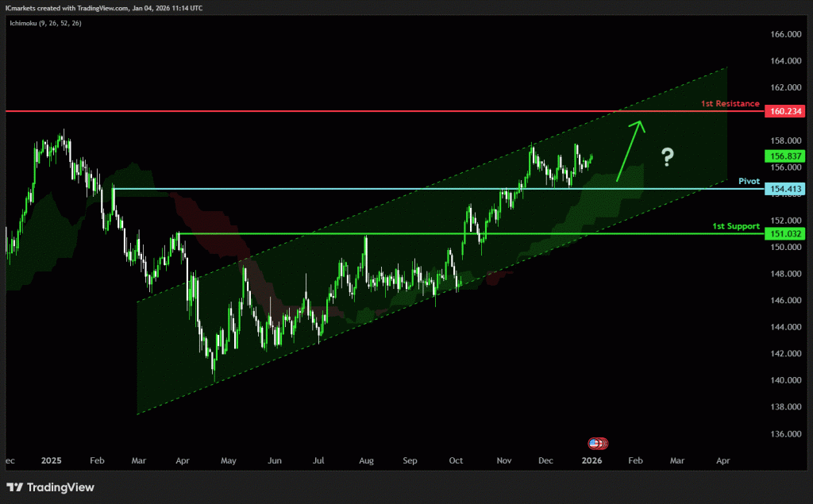Screen dimensions: 813x504
Task: Click the 166.000 price scale label
Action: 784,34
